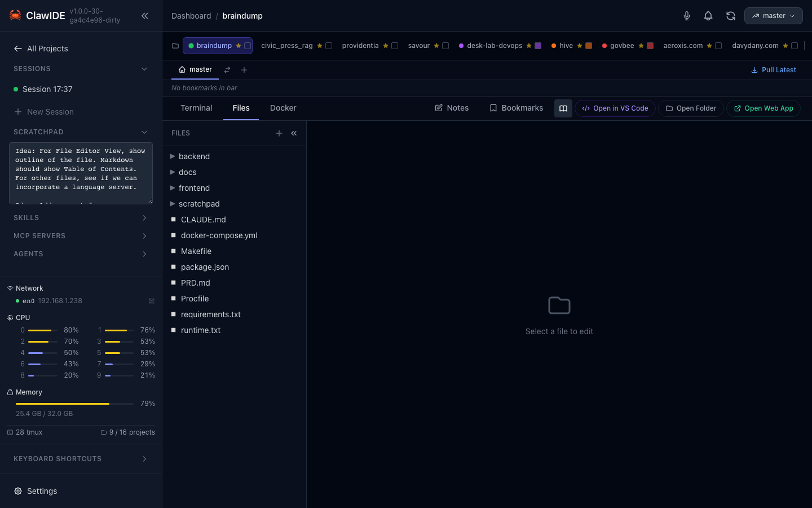The width and height of the screenshot is (812, 508).
Task: Click the notifications bell
Action: 708,16
